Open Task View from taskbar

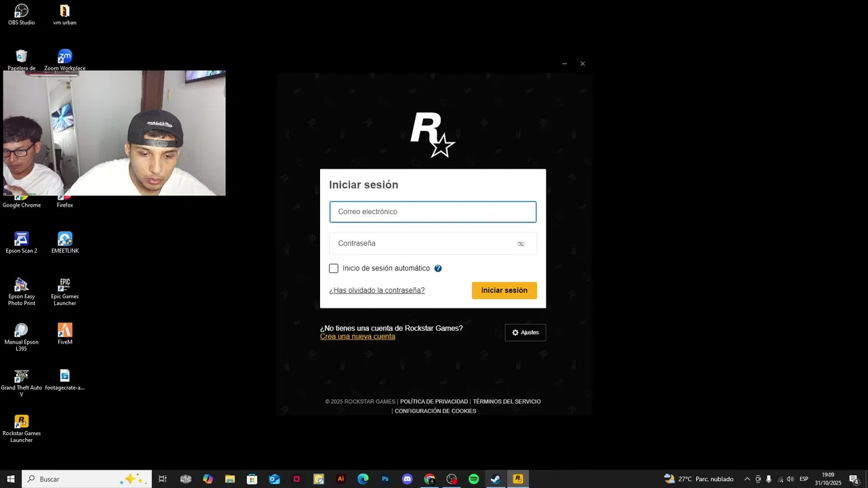point(163,479)
